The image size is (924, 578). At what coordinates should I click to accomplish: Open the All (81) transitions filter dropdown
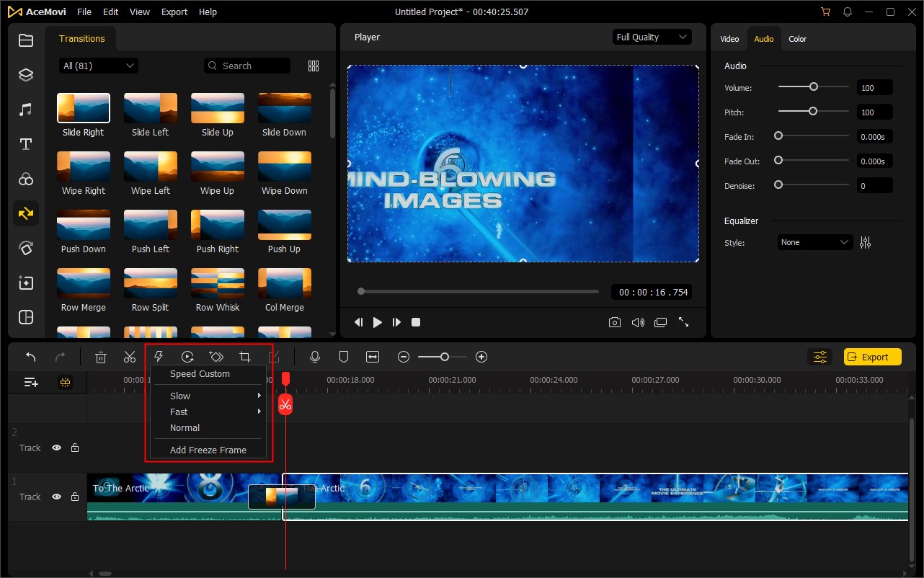98,66
